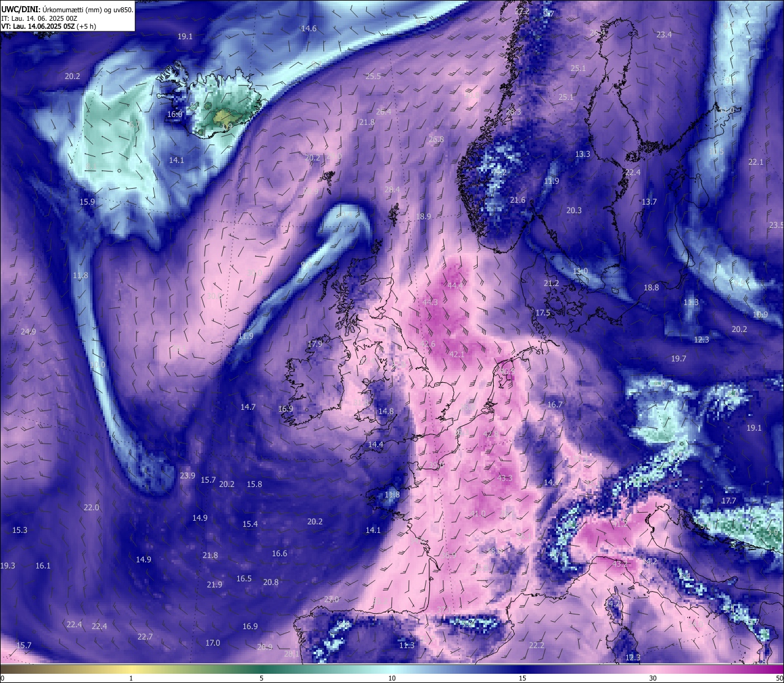Click the 43.3 value label
The image size is (784, 683).
505,478
